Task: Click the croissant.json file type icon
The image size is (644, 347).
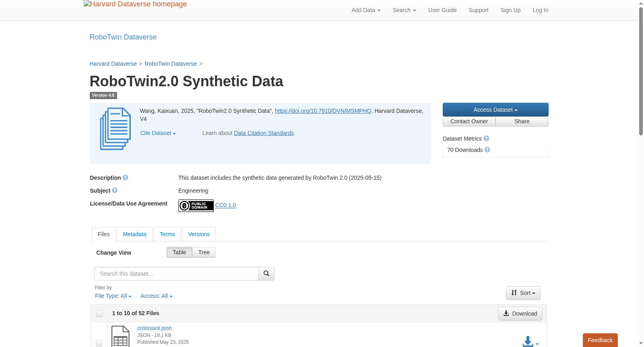Action: tap(120, 337)
